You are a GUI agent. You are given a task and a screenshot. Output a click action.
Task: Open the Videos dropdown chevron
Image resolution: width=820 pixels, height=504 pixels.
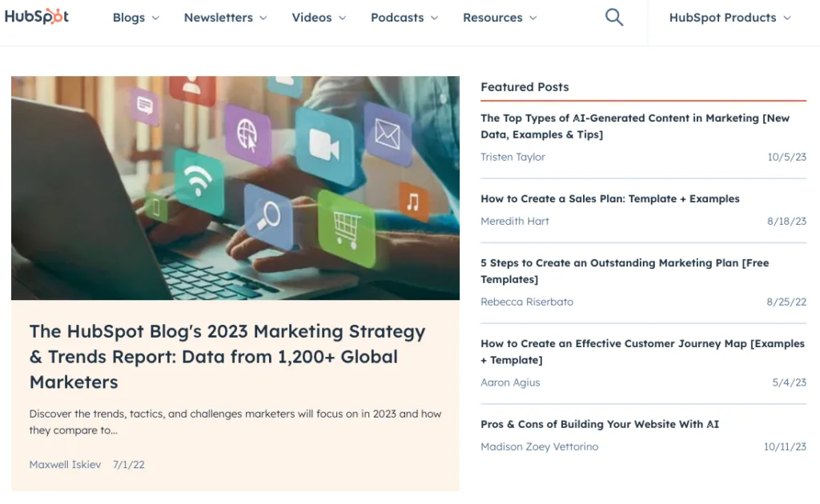[343, 18]
